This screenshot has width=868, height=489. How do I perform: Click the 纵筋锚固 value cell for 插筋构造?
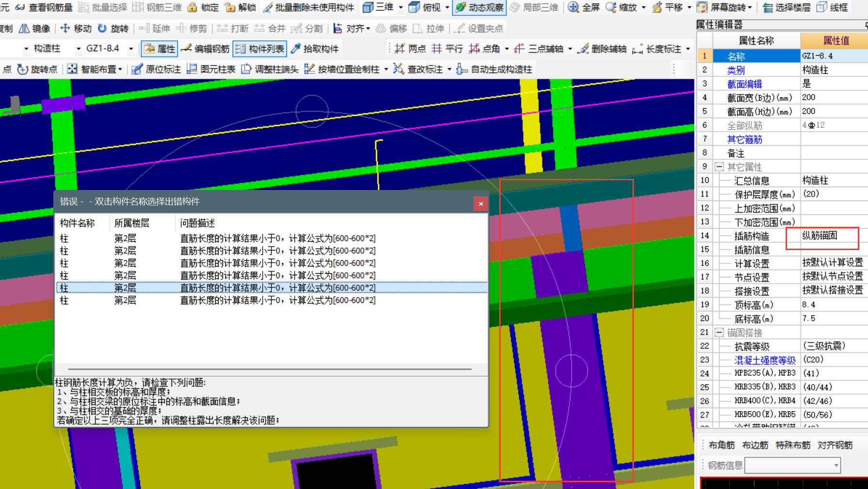834,236
